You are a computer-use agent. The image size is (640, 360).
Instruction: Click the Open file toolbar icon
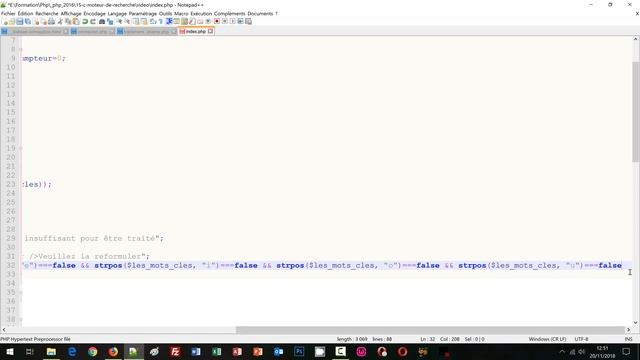coord(12,22)
